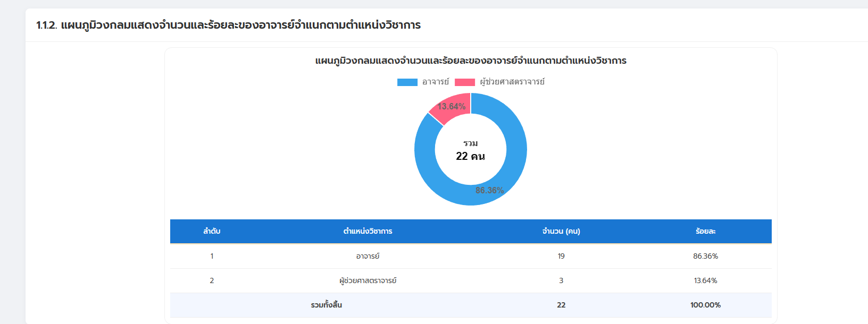Click the ร้อยละ column header
868x324 pixels.
[705, 232]
